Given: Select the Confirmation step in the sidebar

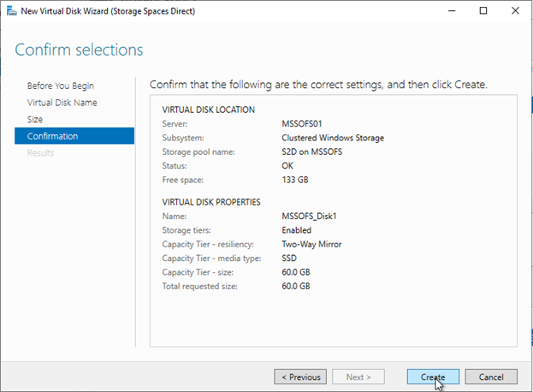Looking at the screenshot, I should point(53,136).
